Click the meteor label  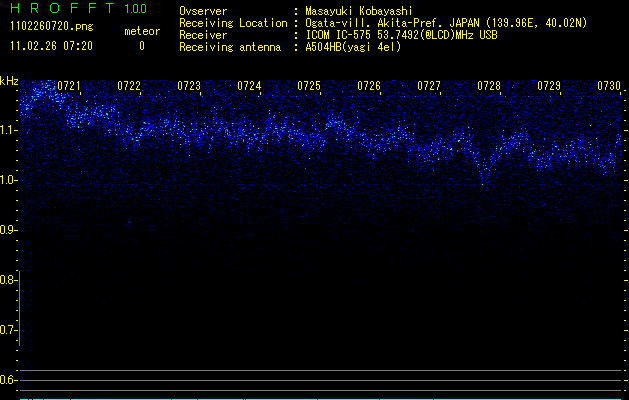pos(141,32)
